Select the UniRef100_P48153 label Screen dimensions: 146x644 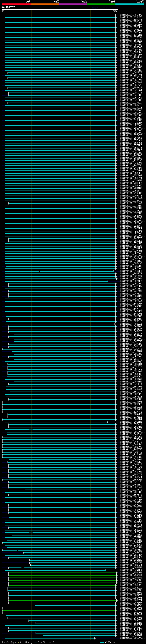(131, 261)
